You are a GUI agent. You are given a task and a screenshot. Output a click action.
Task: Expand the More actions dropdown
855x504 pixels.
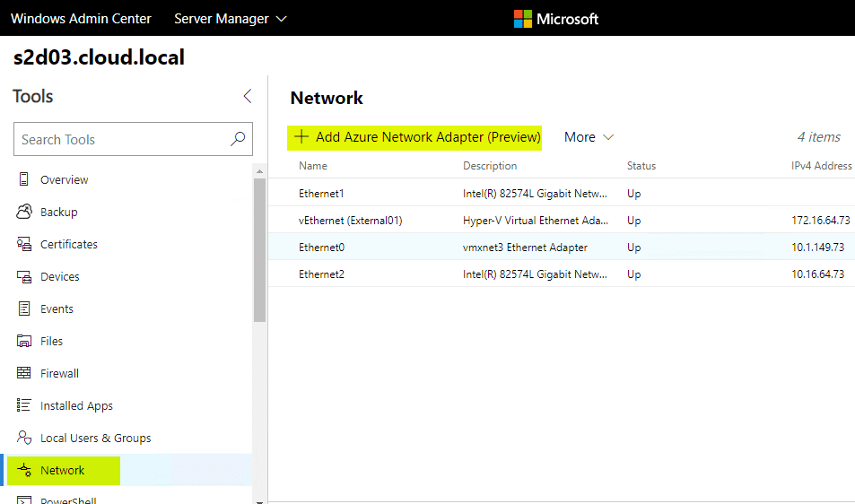tap(589, 137)
